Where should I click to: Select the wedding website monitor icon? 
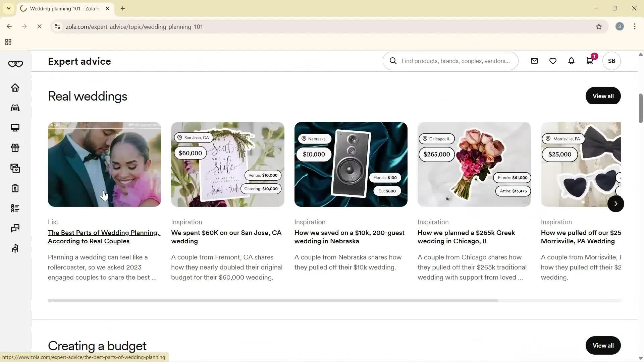click(15, 127)
